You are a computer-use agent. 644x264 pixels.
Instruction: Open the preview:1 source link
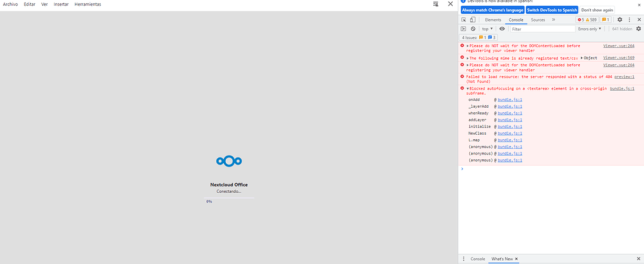coord(625,76)
